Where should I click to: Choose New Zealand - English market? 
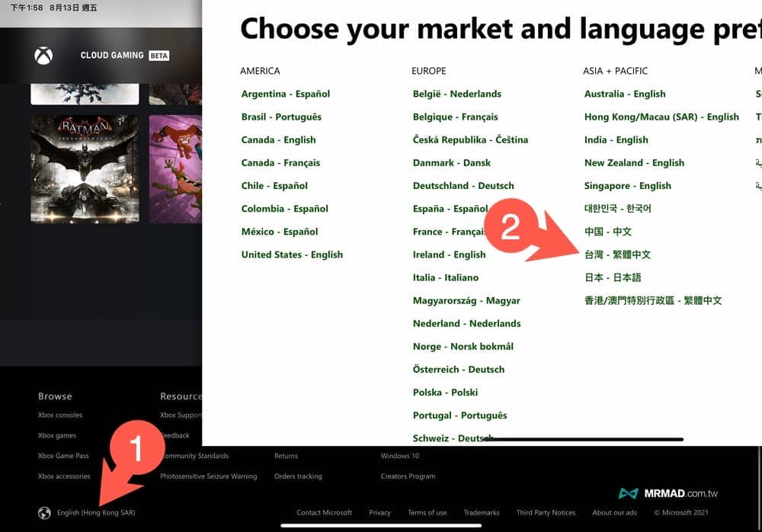(634, 162)
